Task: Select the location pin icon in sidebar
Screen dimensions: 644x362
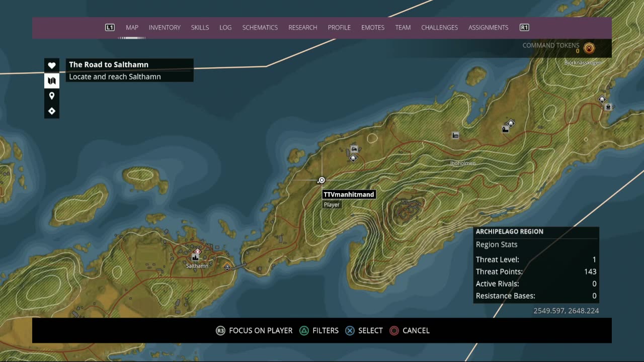Action: coord(52,96)
